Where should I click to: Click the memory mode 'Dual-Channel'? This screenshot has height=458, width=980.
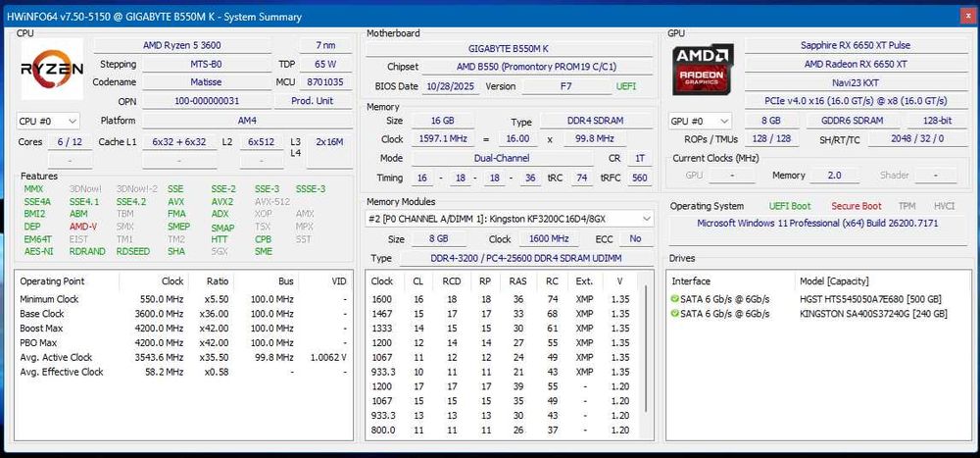pos(502,158)
